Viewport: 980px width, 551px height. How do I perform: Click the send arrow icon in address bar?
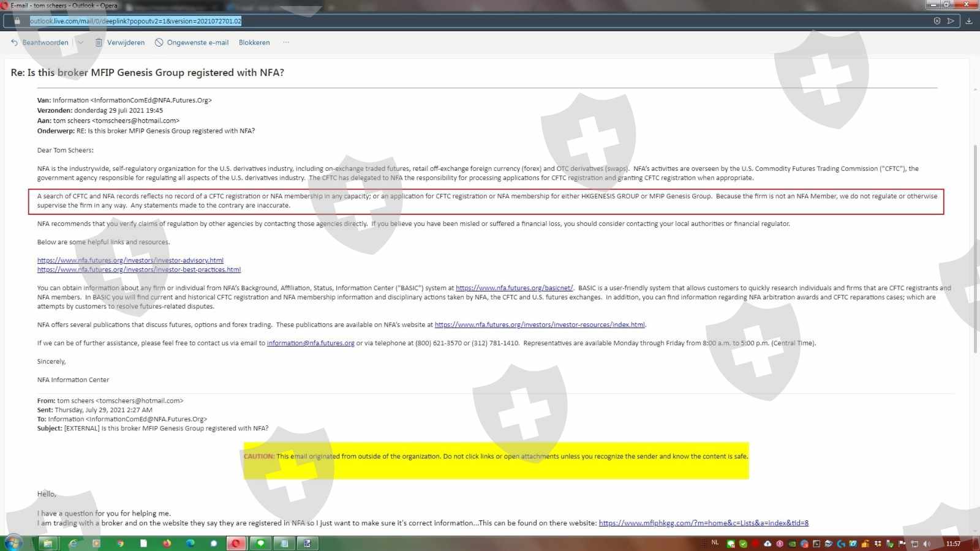(x=951, y=21)
